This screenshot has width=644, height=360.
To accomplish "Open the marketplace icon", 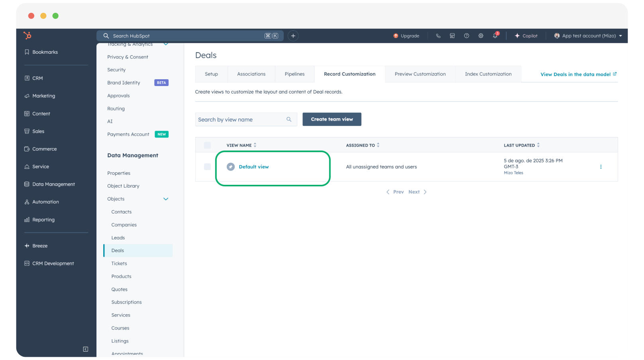I will 452,36.
